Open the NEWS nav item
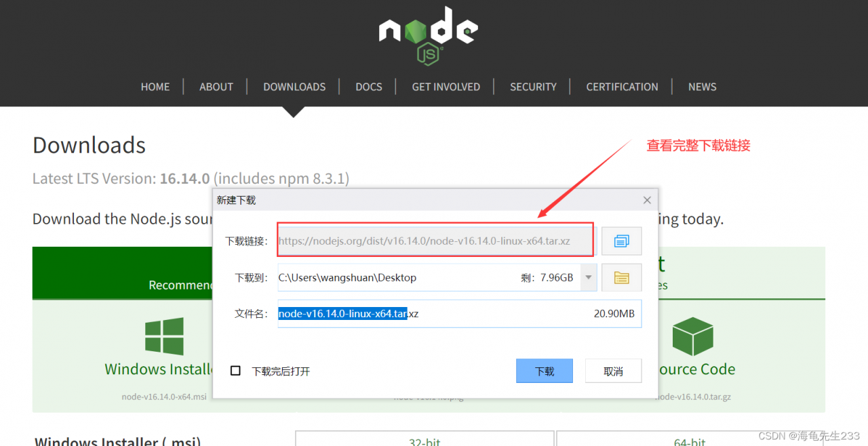Image resolution: width=868 pixels, height=446 pixels. pos(703,87)
